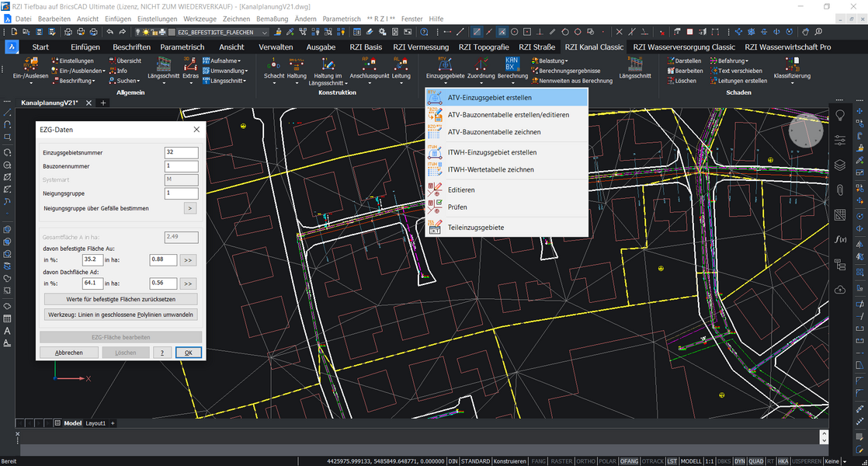Open the EZG_BEFESTIGTE_FLAECHEN layer dropdown
The width and height of the screenshot is (868, 466).
(265, 33)
